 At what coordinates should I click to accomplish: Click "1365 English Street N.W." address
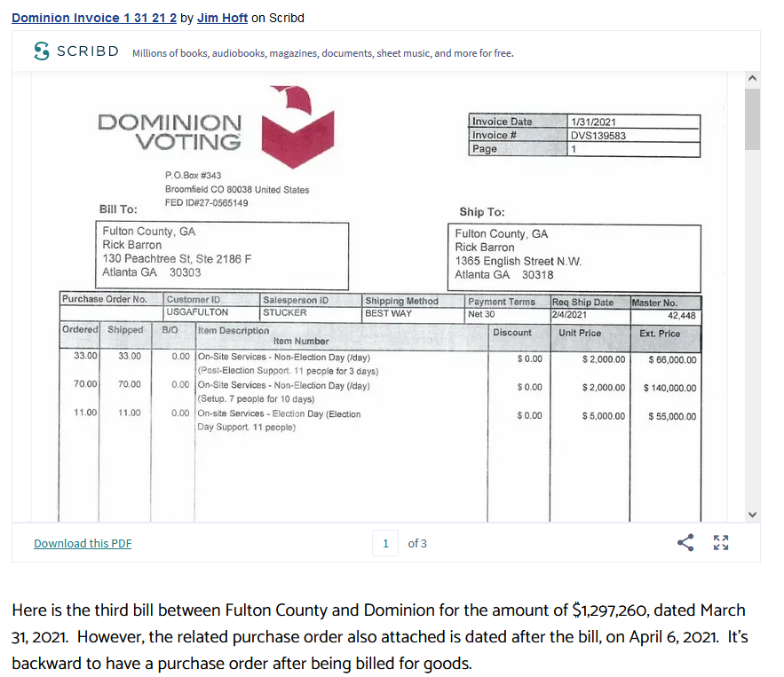[x=518, y=262]
